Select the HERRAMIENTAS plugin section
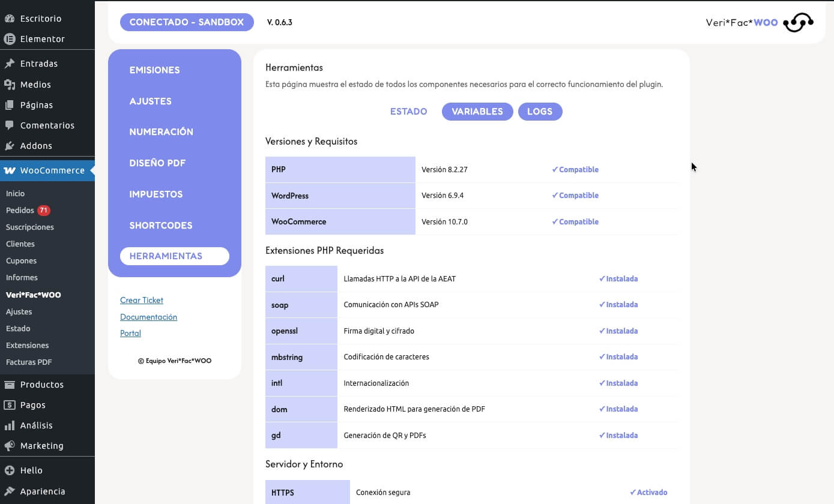This screenshot has height=504, width=834. pyautogui.click(x=175, y=256)
